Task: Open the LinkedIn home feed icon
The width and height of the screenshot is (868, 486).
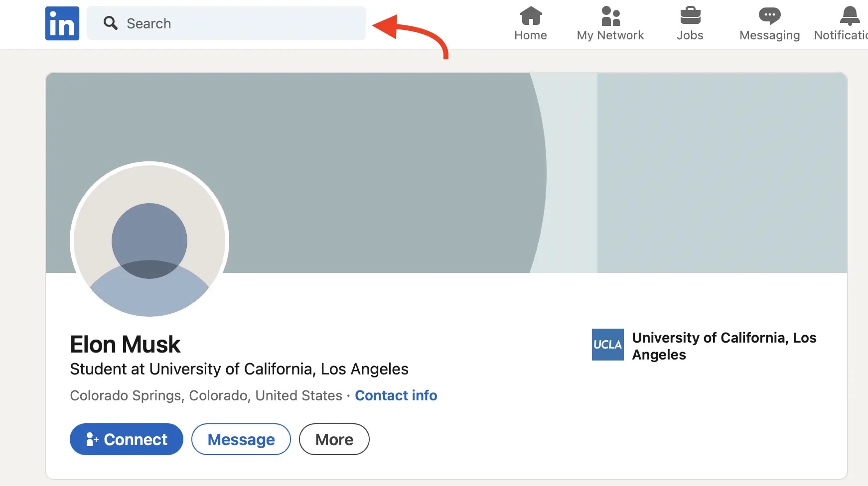Action: [530, 17]
